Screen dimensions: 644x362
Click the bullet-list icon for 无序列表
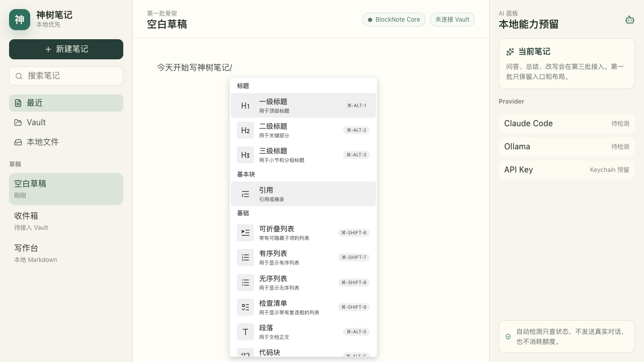click(246, 283)
